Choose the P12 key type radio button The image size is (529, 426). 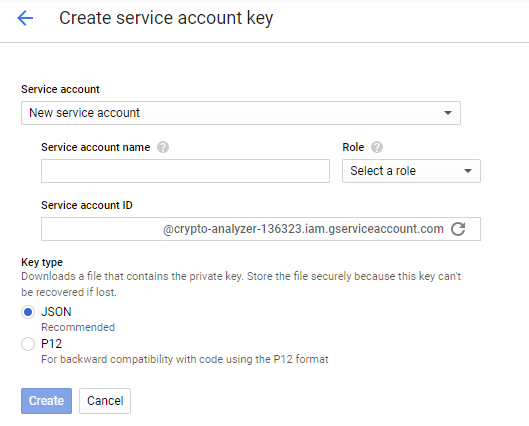coord(28,344)
